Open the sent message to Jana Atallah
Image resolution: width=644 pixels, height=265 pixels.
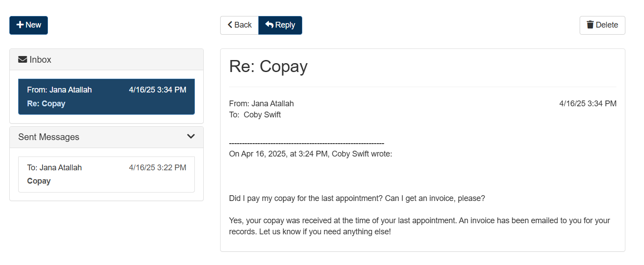[107, 174]
